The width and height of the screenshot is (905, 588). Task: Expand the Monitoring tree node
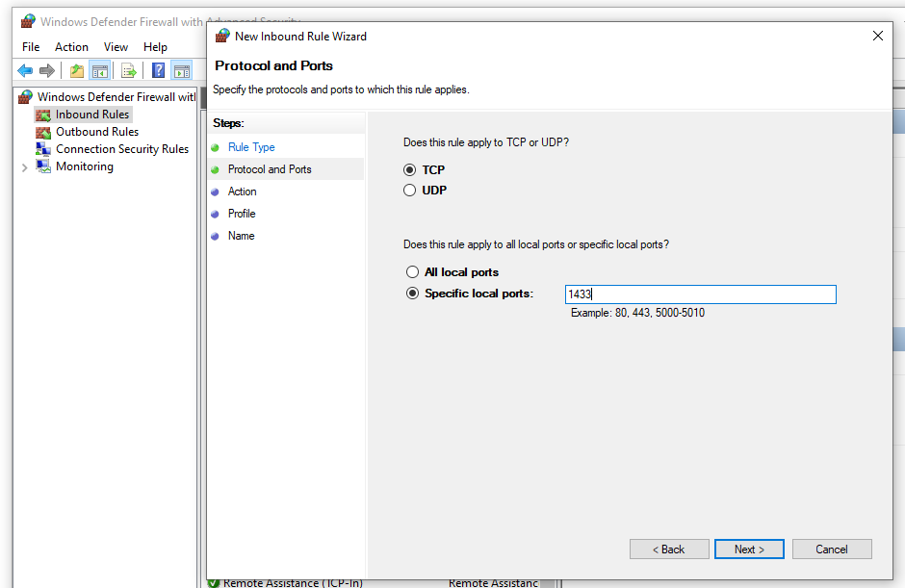pos(24,167)
